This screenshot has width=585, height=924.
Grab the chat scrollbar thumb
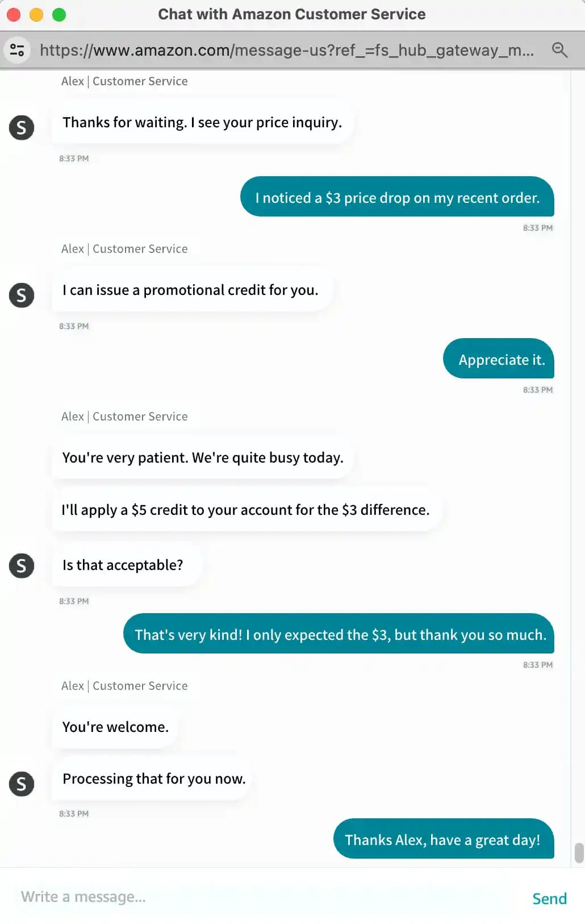point(579,852)
